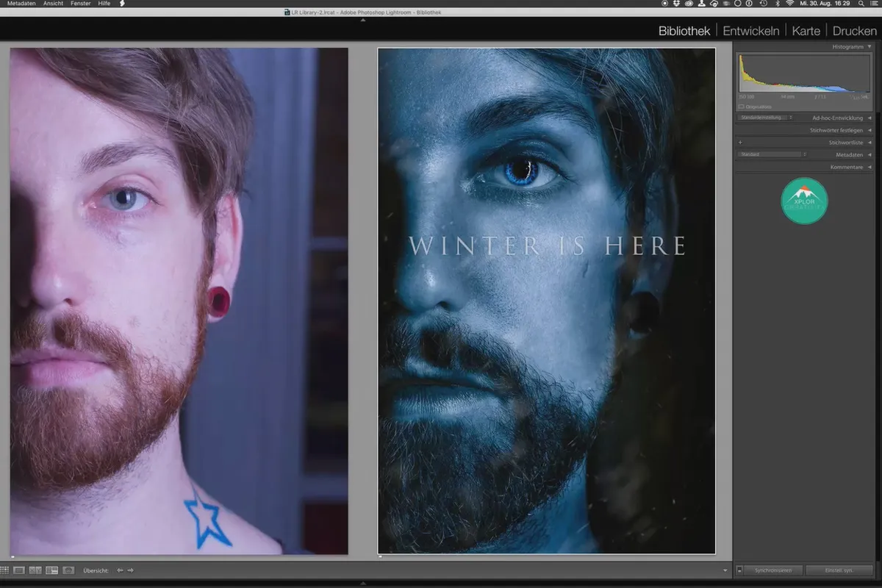The width and height of the screenshot is (882, 588).
Task: Click the Synchronisieren button
Action: coord(772,570)
